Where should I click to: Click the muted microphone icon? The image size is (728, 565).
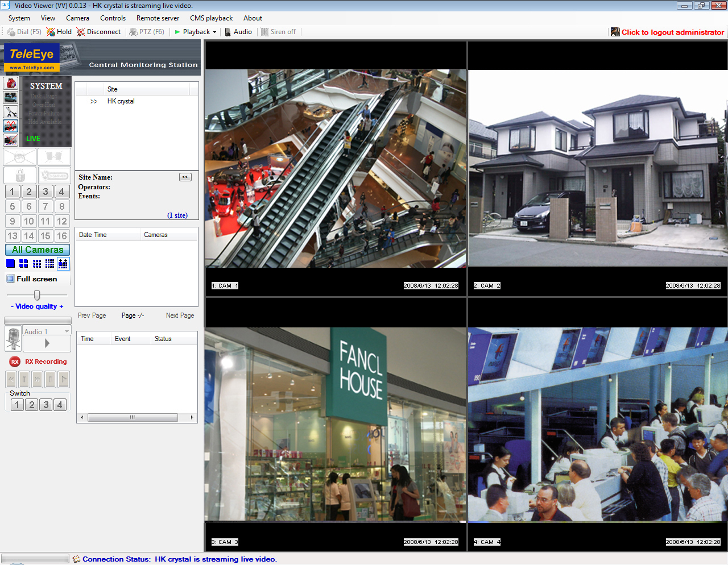[x=13, y=338]
